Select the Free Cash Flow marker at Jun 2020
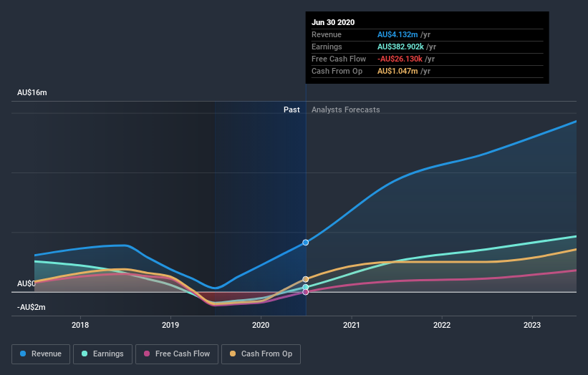The image size is (588, 375). pos(306,292)
